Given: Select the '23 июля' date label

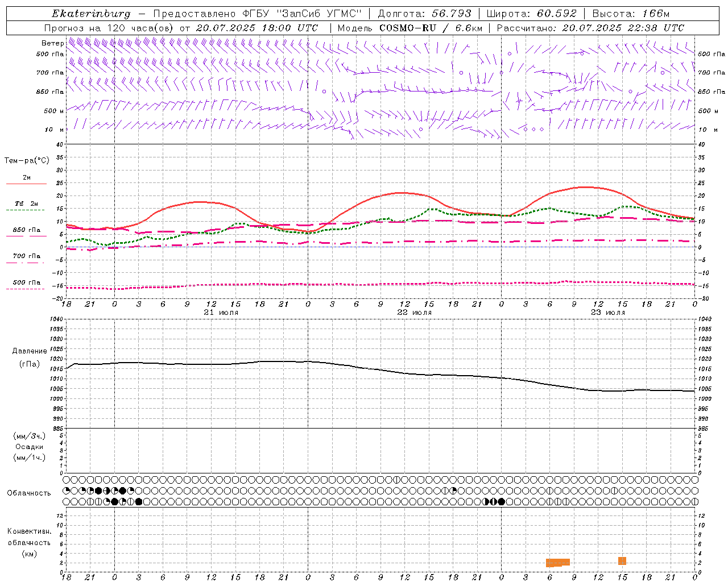Looking at the screenshot, I should 608,313.
